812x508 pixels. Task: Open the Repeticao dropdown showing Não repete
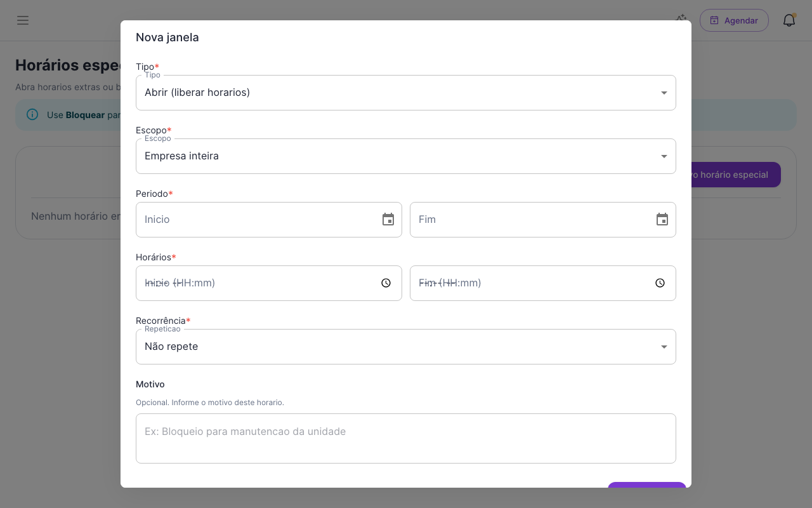(x=406, y=347)
